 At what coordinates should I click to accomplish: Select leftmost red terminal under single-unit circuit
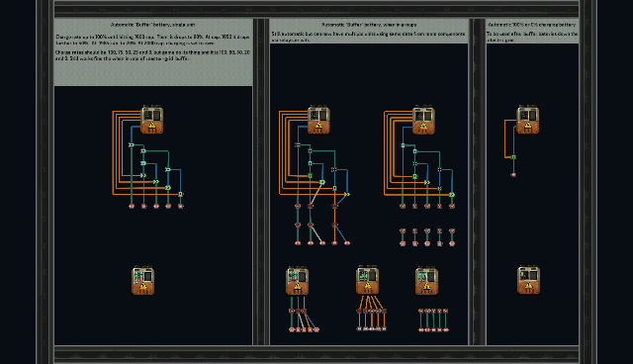[x=132, y=206]
